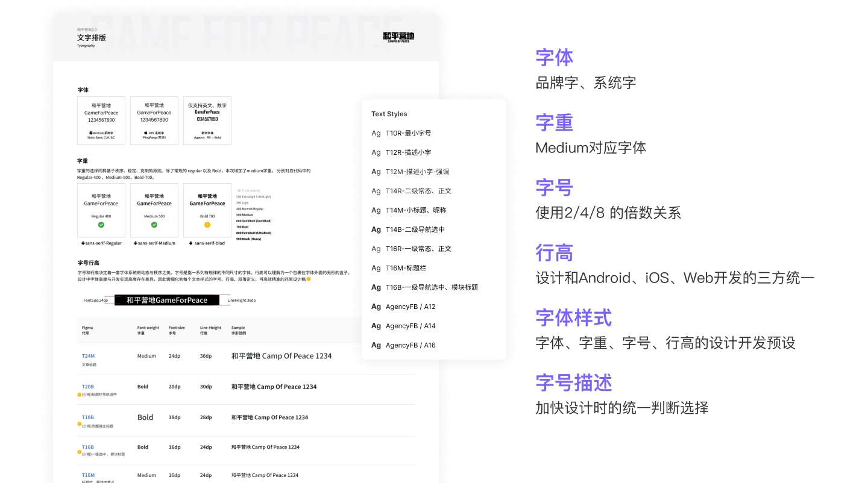Viewport: 868px width, 483px height.
Task: Choose the T14M-小标题、昵称 text style
Action: (416, 210)
